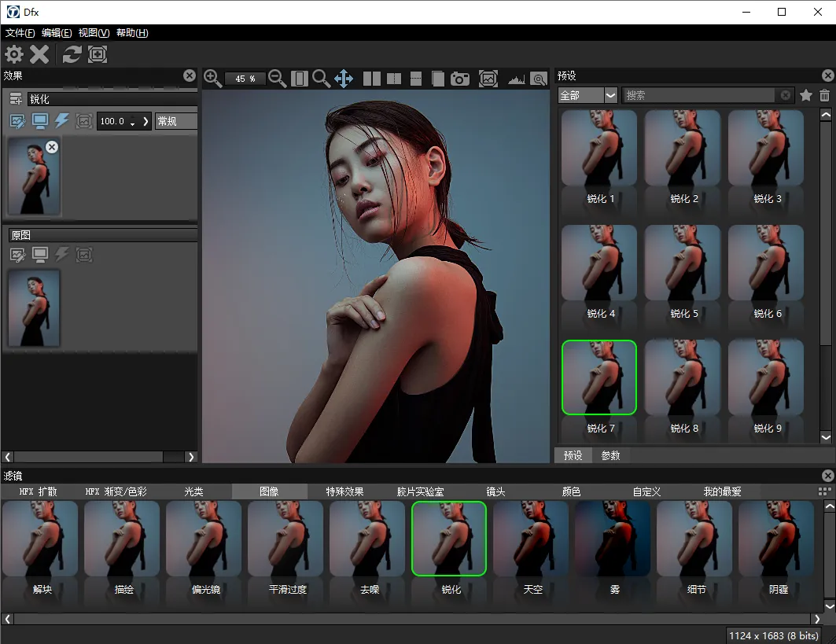Switch to the 参数 tab
Image resolution: width=836 pixels, height=644 pixels.
(610, 455)
